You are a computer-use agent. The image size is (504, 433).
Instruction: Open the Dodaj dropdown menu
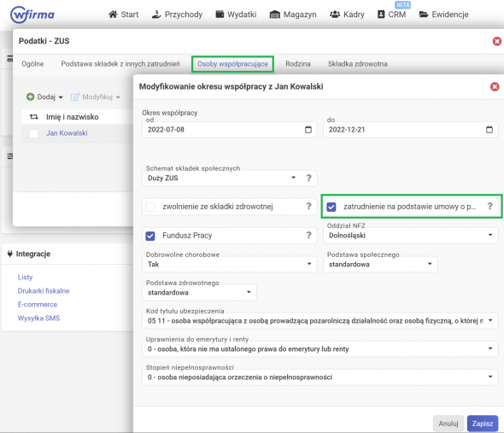pos(44,97)
